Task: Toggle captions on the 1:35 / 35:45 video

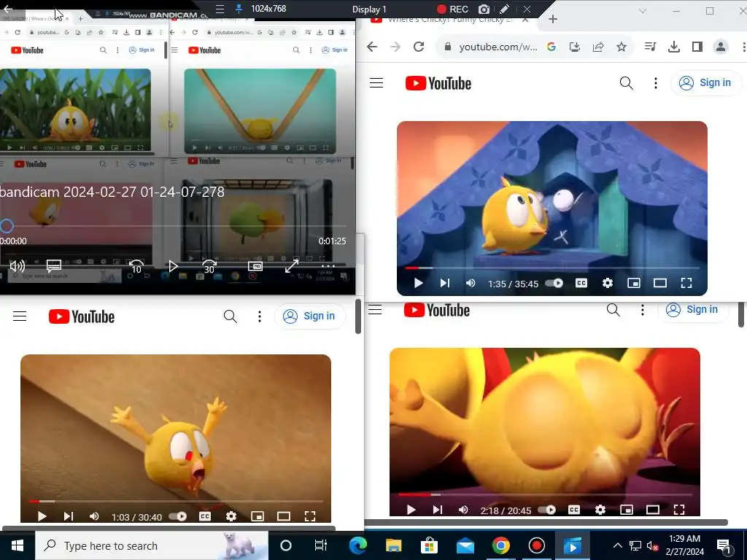Action: 581,284
